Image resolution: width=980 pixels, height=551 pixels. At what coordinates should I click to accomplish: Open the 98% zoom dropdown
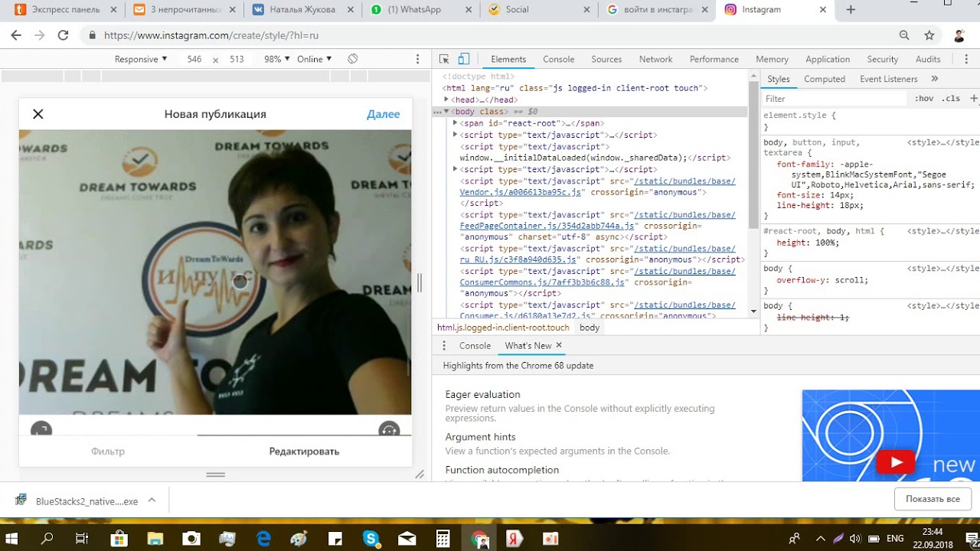276,59
